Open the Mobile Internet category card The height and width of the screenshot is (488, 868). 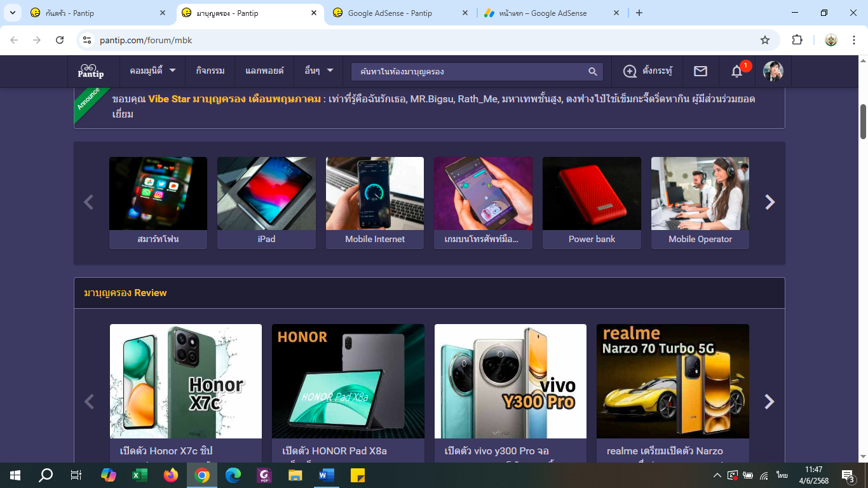(375, 203)
